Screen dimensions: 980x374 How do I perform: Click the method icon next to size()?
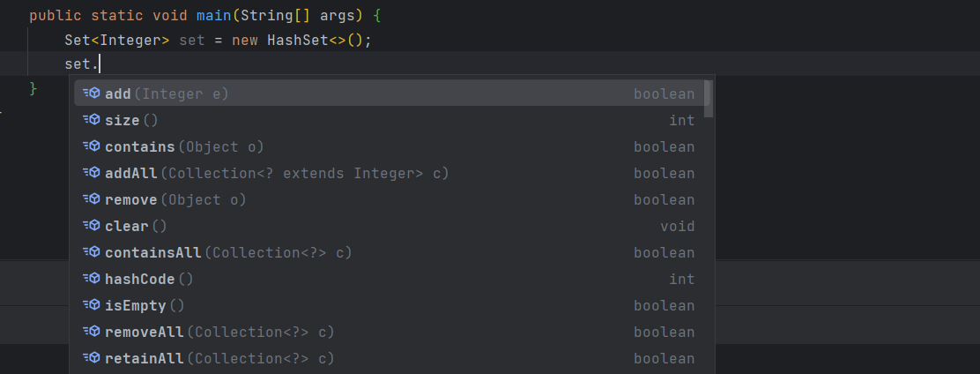[x=91, y=120]
